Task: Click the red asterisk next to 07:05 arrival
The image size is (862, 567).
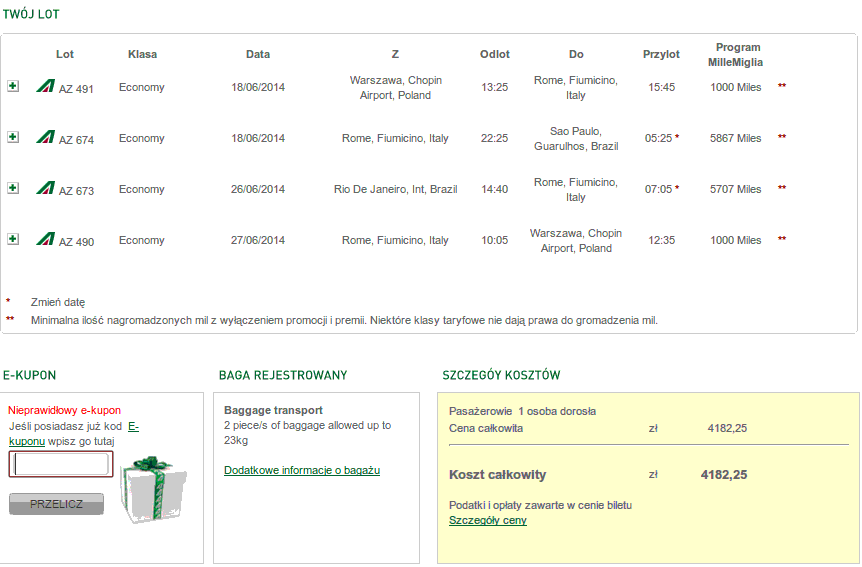Action: click(x=677, y=188)
